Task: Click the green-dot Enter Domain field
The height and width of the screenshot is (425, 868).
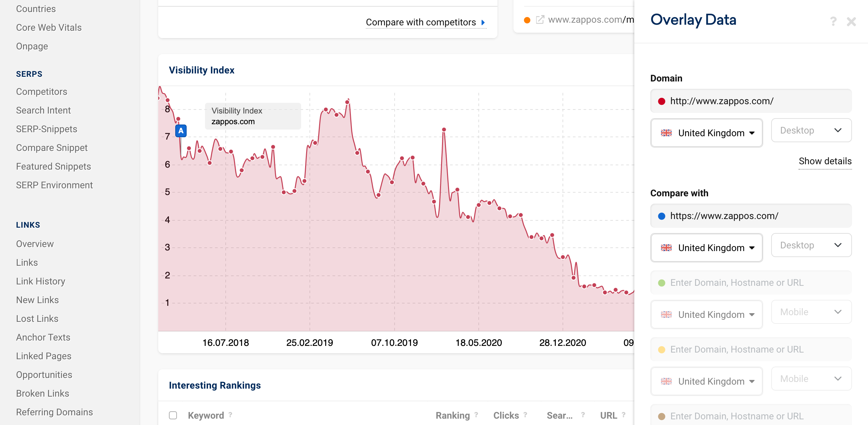Action: pyautogui.click(x=751, y=283)
